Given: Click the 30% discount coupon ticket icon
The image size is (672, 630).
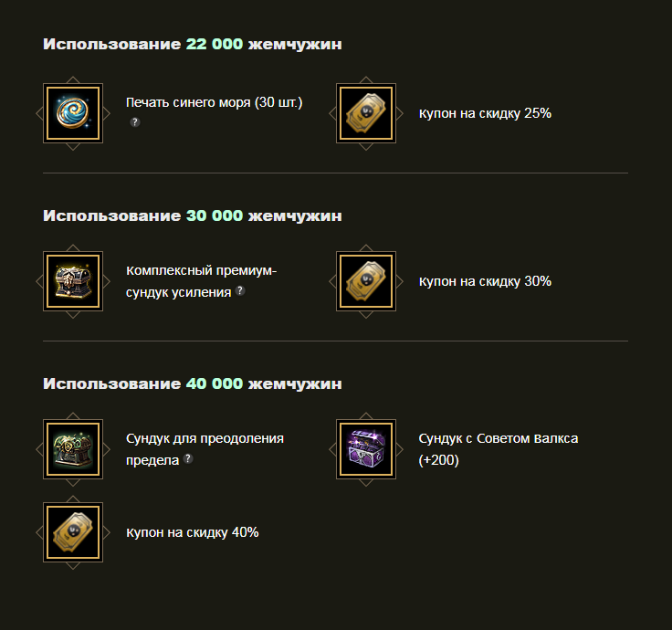Looking at the screenshot, I should coord(366,281).
